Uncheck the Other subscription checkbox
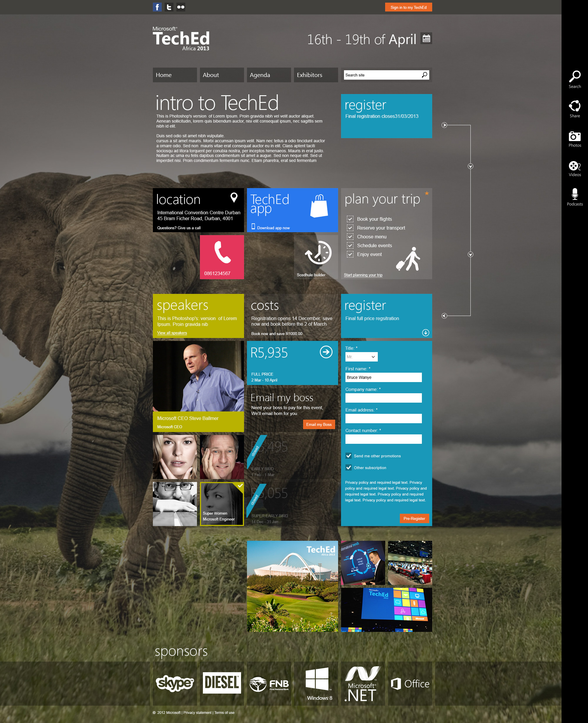This screenshot has width=588, height=723. click(348, 467)
